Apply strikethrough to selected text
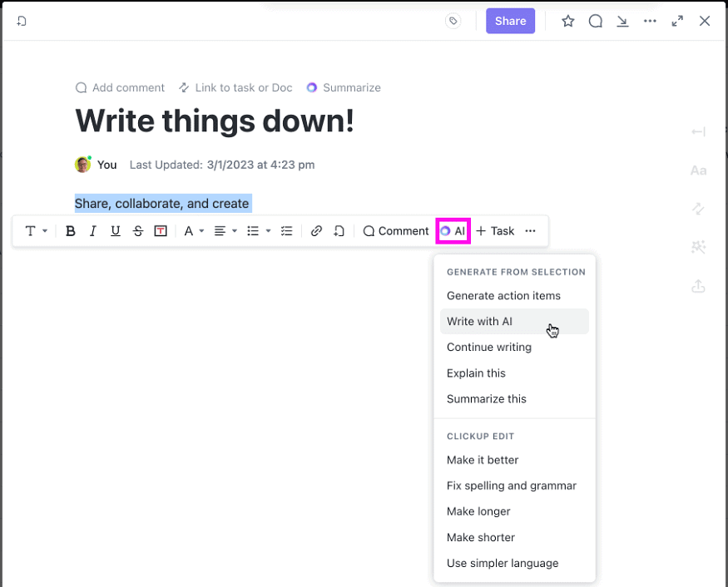This screenshot has width=728, height=587. pos(138,231)
